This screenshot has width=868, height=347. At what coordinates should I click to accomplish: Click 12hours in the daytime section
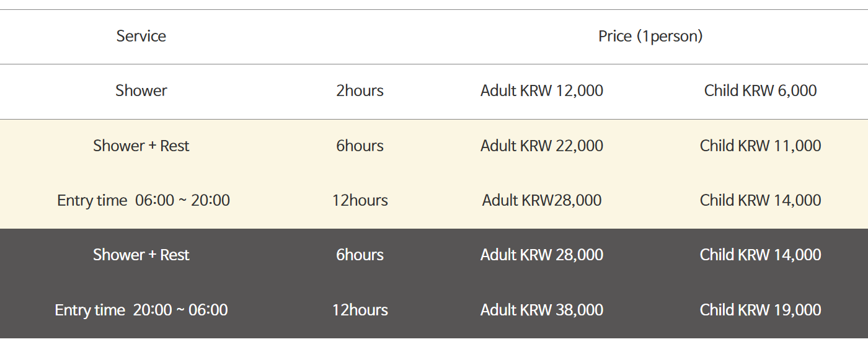360,200
